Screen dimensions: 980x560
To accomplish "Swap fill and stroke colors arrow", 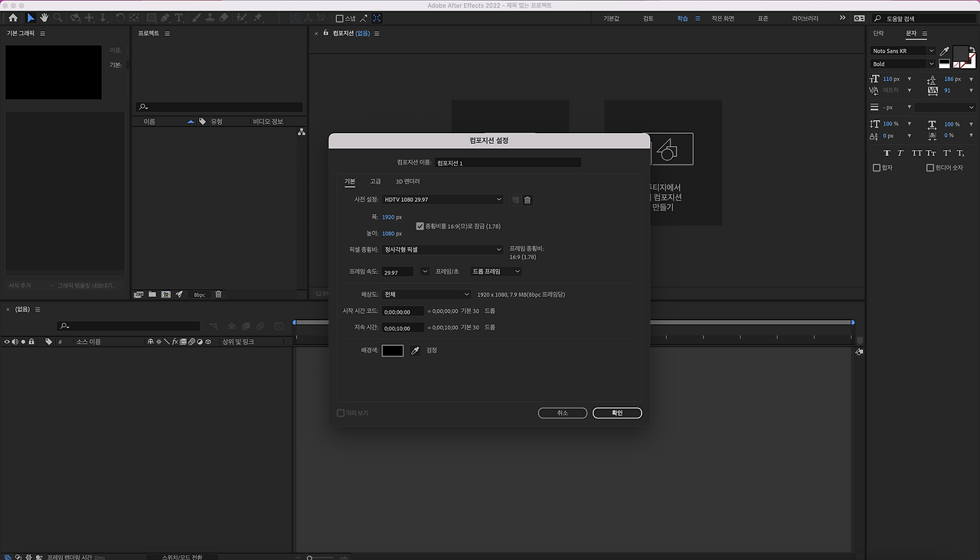I will (x=972, y=50).
